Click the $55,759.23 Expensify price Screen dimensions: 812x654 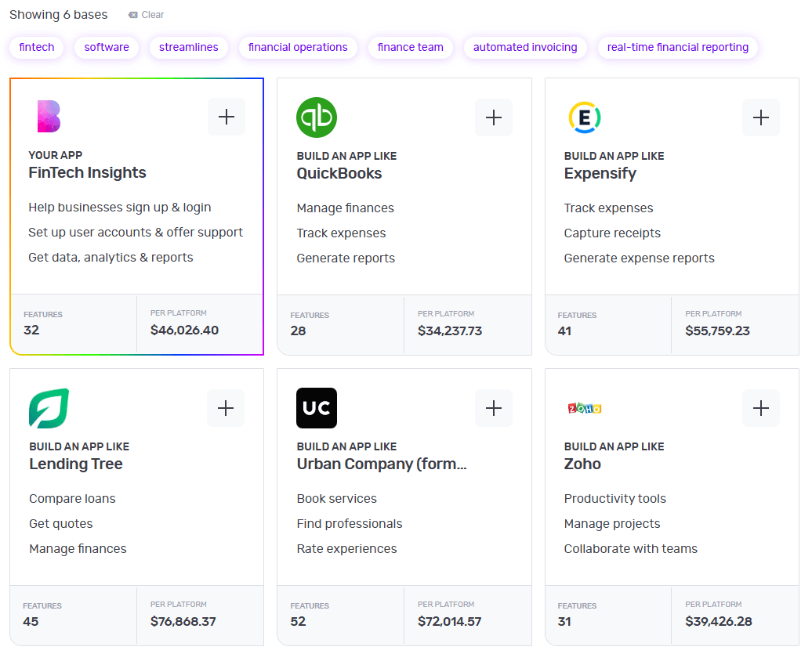click(717, 331)
